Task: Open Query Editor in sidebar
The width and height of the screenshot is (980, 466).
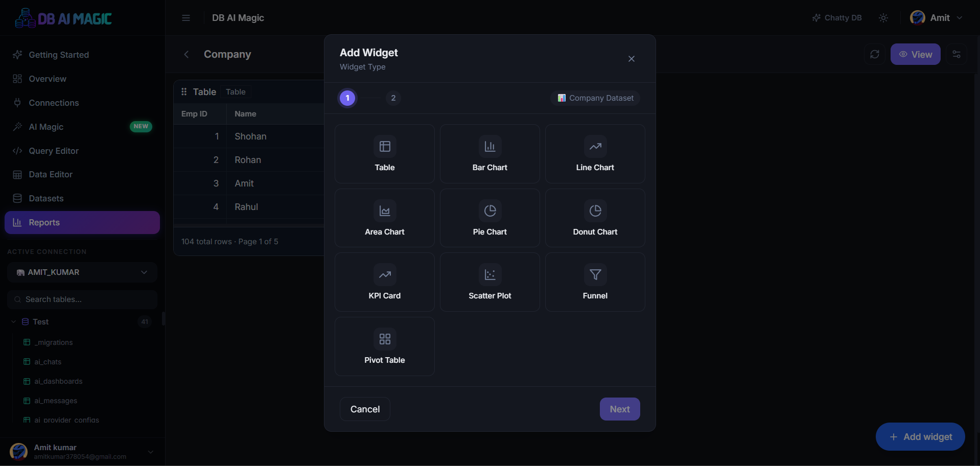Action: tap(82, 151)
